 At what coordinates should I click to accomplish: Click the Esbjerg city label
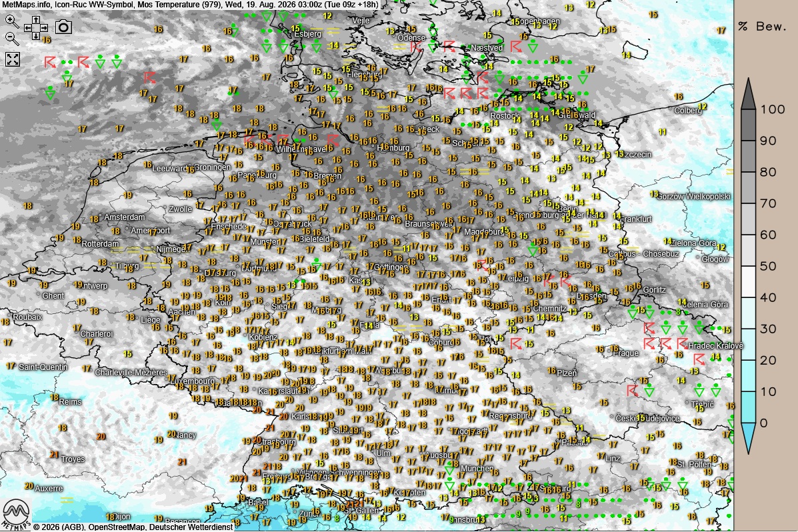[x=308, y=33]
